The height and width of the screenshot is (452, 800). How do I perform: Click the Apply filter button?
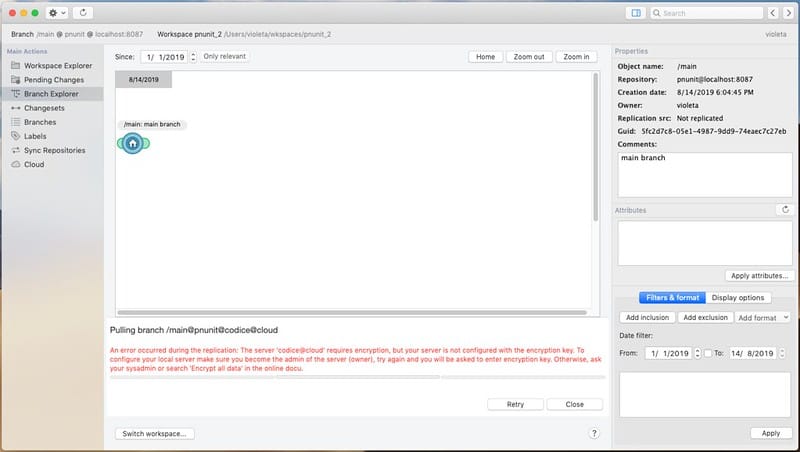[770, 434]
